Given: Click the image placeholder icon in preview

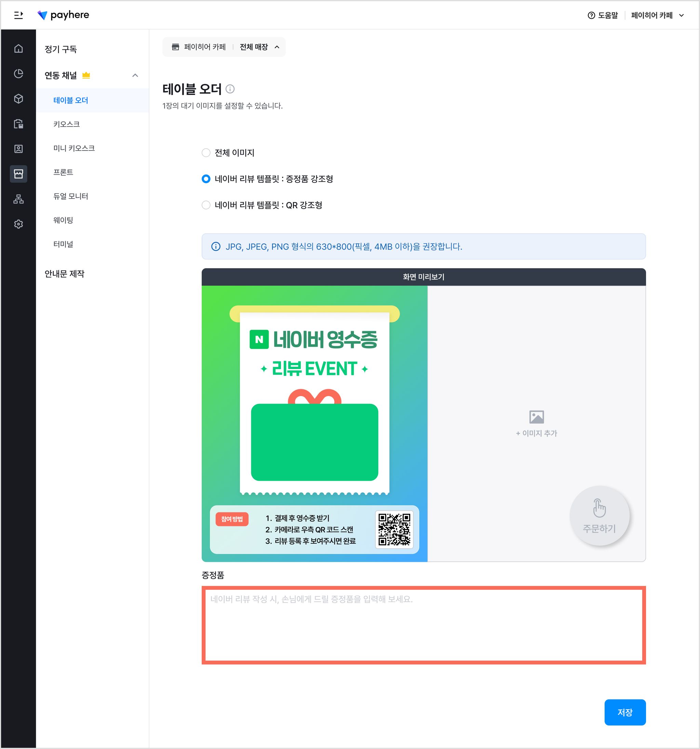Looking at the screenshot, I should (x=536, y=417).
